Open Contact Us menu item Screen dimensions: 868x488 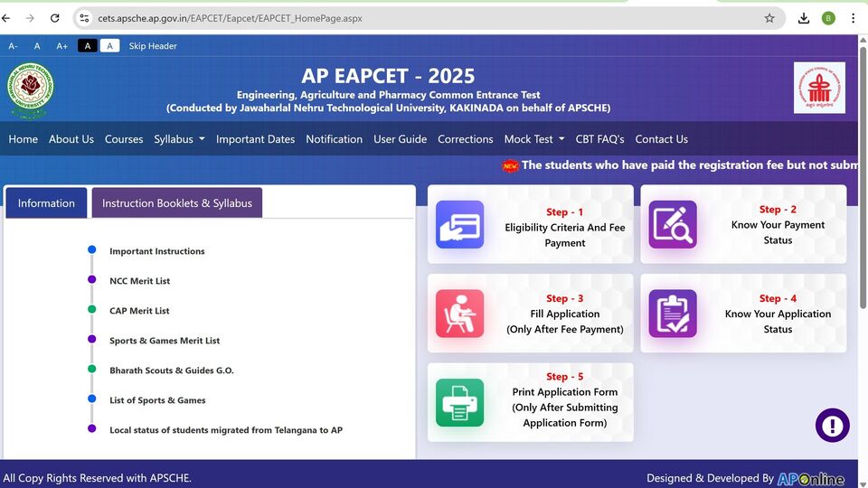662,139
